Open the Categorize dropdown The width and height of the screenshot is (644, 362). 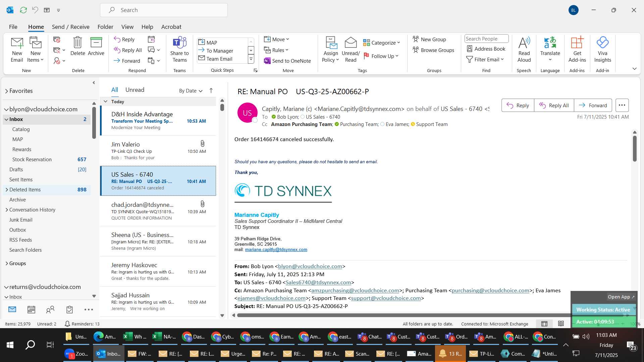[x=381, y=43]
